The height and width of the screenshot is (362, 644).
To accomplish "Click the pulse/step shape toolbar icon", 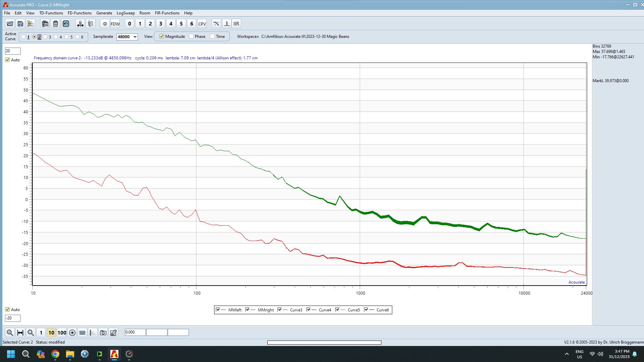I will 227,24.
